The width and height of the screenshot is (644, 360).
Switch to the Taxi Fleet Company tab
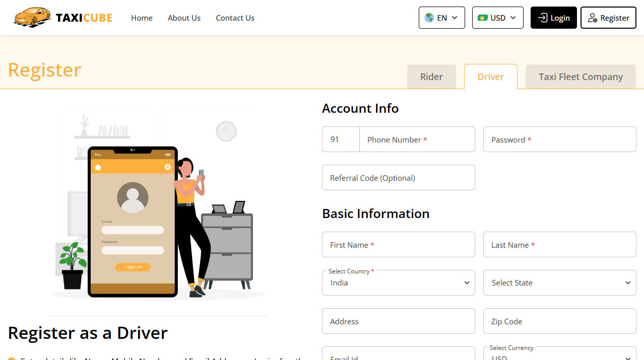[x=581, y=77]
